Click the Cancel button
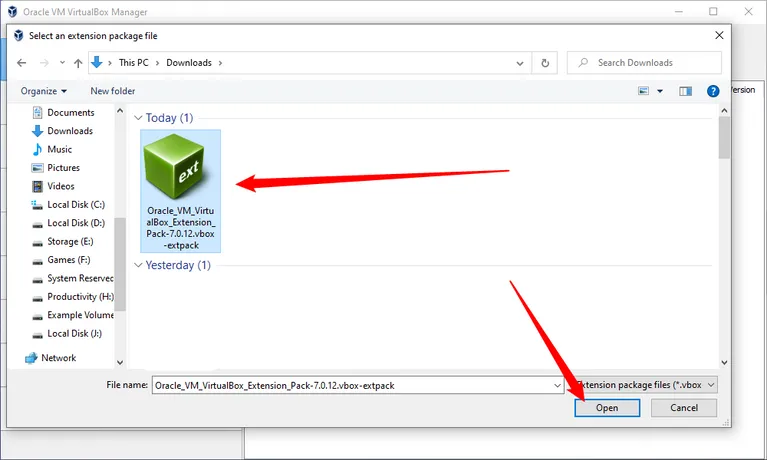This screenshot has width=767, height=460. tap(683, 408)
